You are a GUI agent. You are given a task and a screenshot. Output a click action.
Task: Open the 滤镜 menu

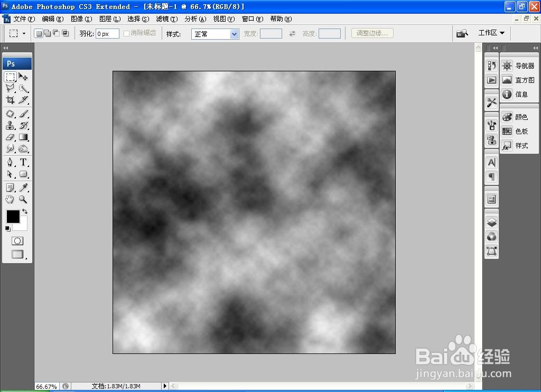coord(167,19)
